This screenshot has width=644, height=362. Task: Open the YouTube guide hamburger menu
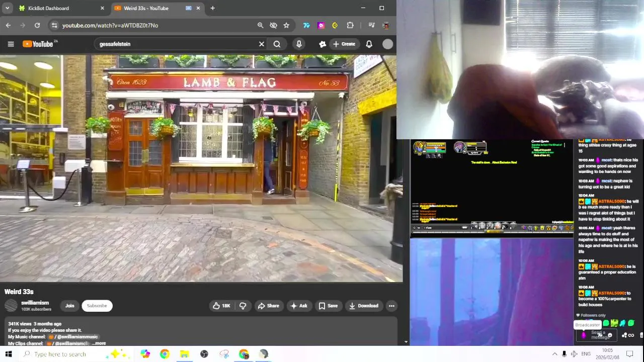tap(11, 44)
